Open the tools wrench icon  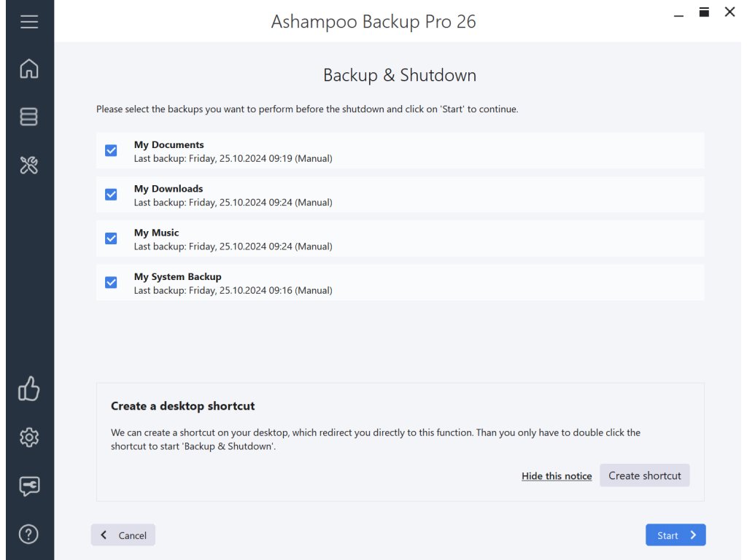[x=29, y=166]
